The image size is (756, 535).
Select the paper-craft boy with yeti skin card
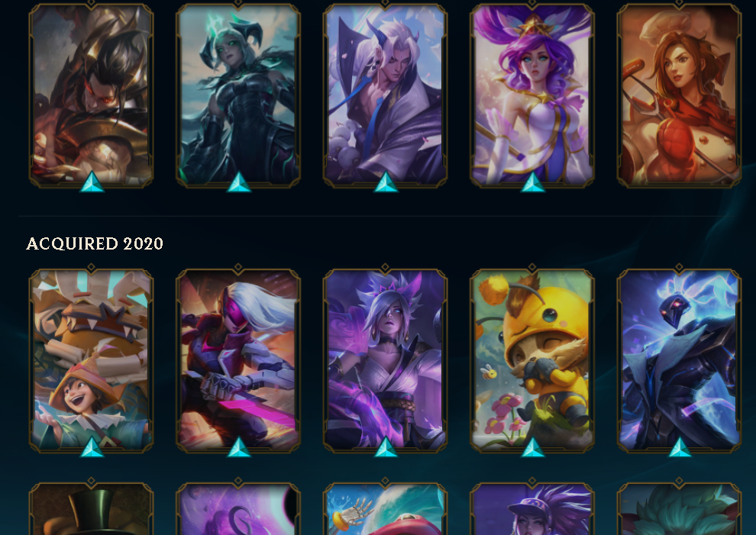(x=91, y=360)
